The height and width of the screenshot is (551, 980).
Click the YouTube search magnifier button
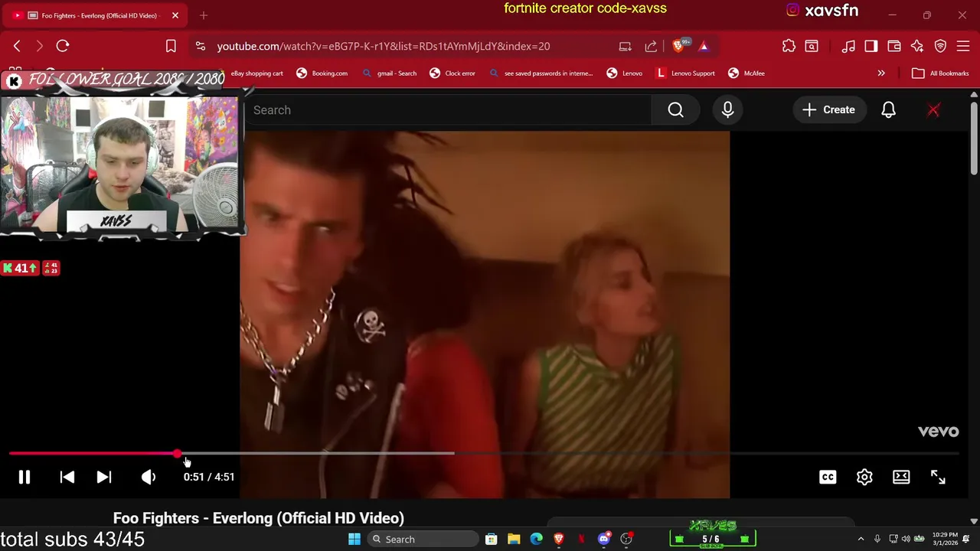point(675,110)
